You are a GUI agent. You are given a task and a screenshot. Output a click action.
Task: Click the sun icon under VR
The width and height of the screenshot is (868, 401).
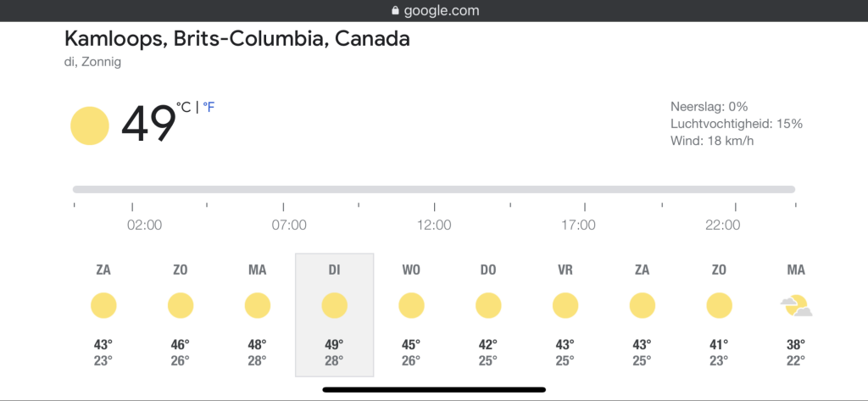coord(565,305)
